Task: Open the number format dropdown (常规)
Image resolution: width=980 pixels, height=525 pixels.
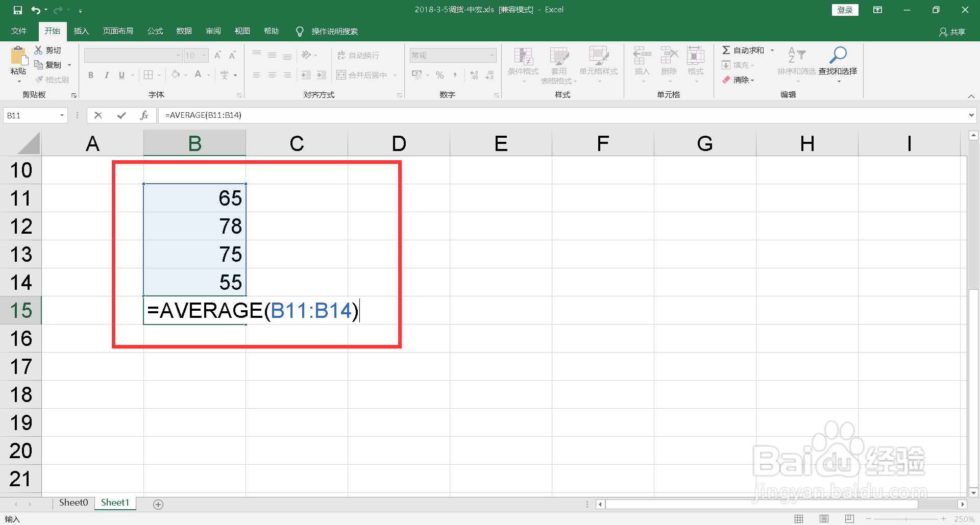Action: pyautogui.click(x=492, y=55)
